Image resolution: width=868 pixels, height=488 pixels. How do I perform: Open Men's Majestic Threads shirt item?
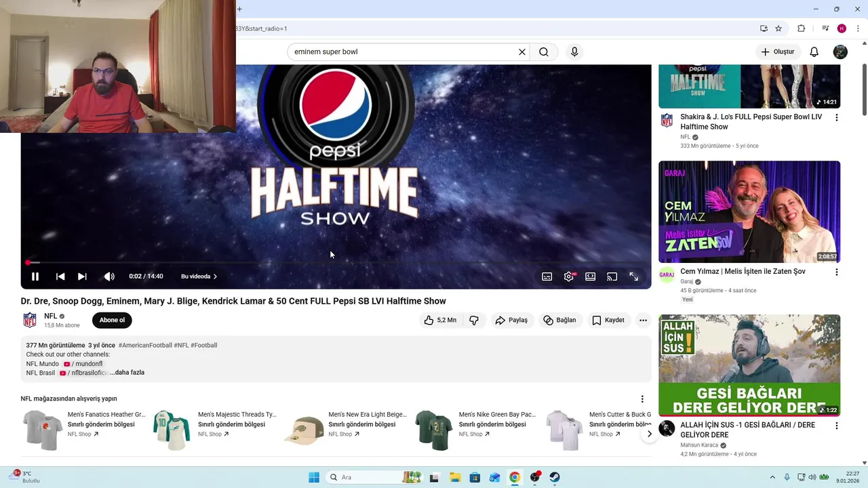coord(214,430)
